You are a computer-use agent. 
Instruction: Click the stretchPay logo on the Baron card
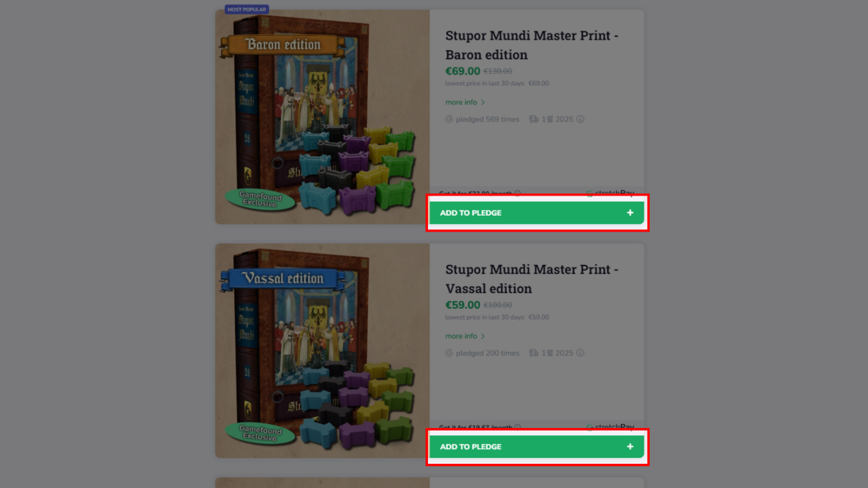[x=610, y=194]
